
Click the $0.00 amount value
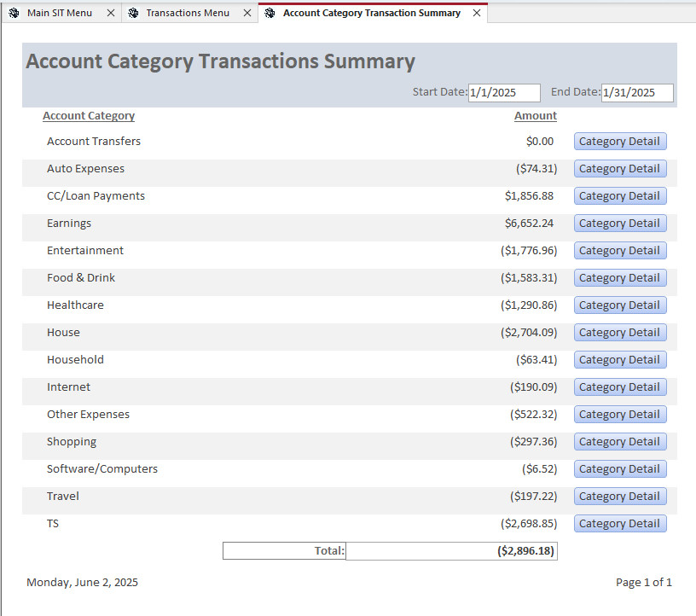pos(540,142)
